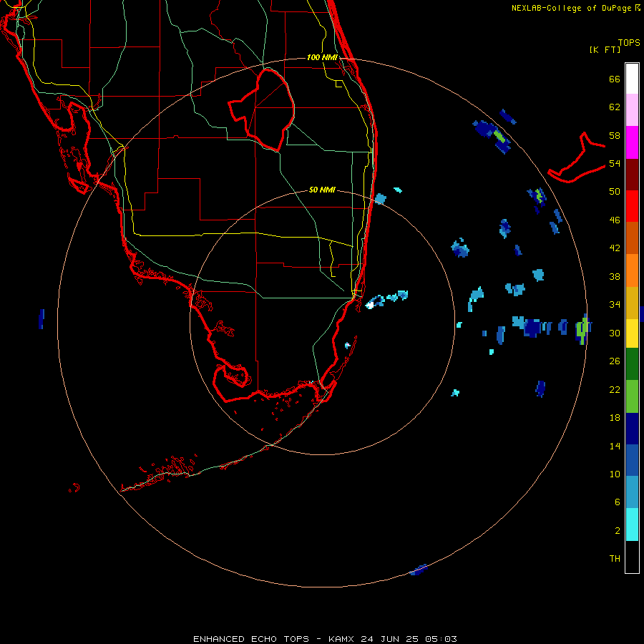Select the 42 value on the legend
Screen dimensions: 644x644
[x=615, y=248]
